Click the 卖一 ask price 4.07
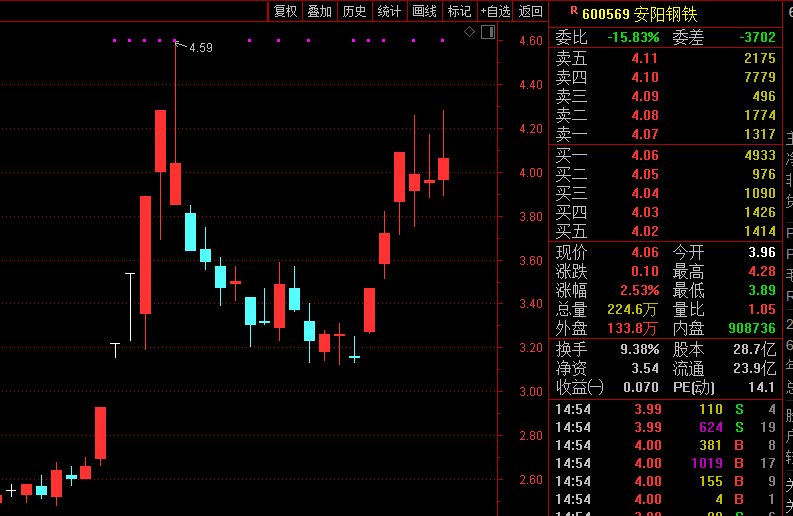 click(x=644, y=134)
